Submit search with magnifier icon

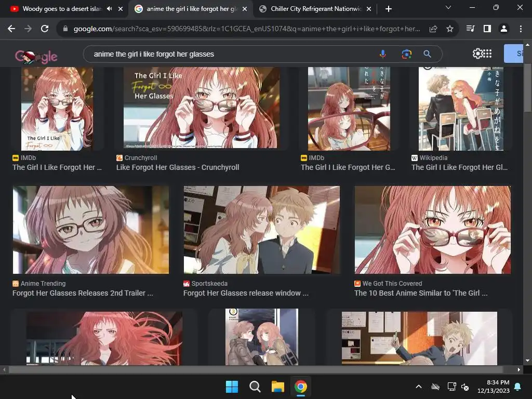(x=427, y=54)
